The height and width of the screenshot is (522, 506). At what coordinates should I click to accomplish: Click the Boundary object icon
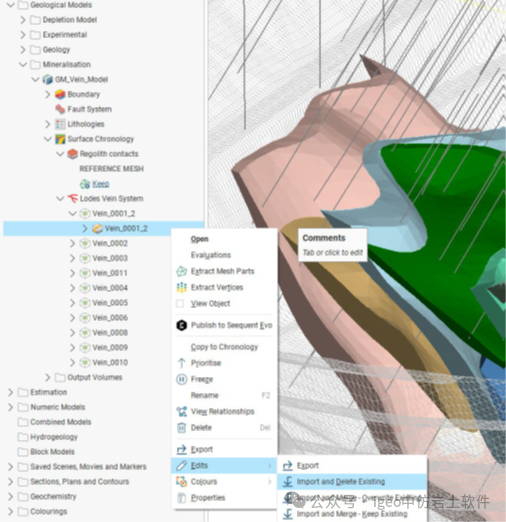pyautogui.click(x=60, y=94)
